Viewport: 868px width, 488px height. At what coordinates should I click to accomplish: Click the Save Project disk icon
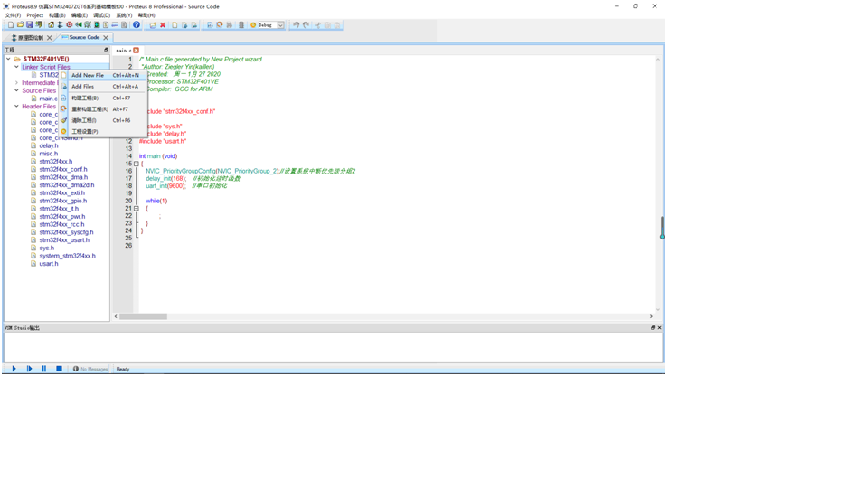pyautogui.click(x=29, y=25)
